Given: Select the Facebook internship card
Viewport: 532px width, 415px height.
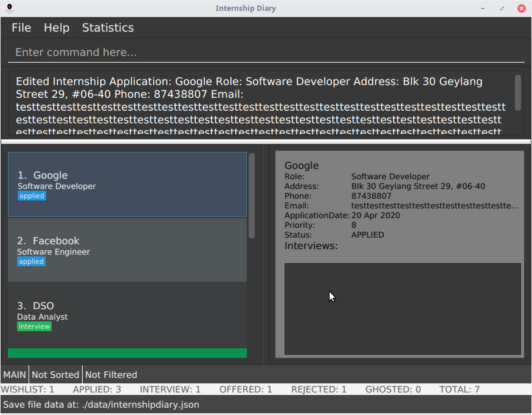Looking at the screenshot, I should coord(127,250).
